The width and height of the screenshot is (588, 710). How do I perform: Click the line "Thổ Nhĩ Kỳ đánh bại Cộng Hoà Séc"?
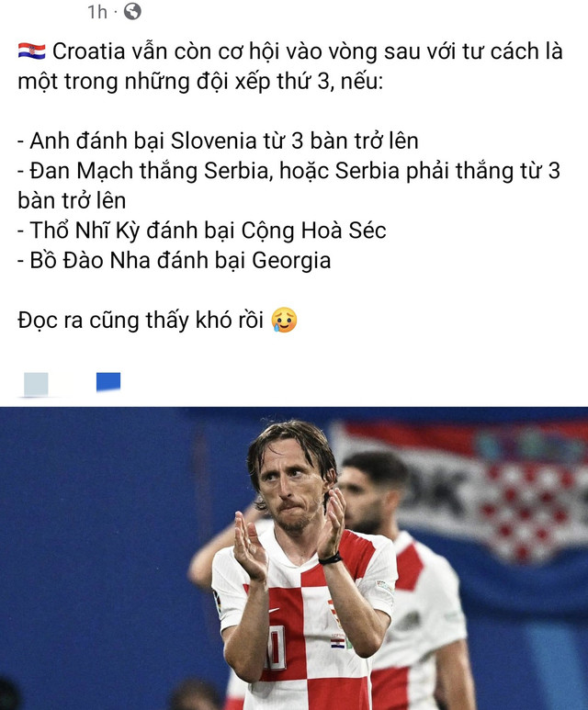click(202, 231)
